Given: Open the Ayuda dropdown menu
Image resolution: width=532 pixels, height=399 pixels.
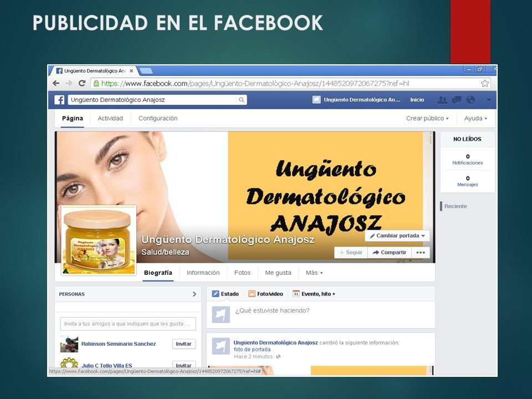Looking at the screenshot, I should (x=475, y=119).
